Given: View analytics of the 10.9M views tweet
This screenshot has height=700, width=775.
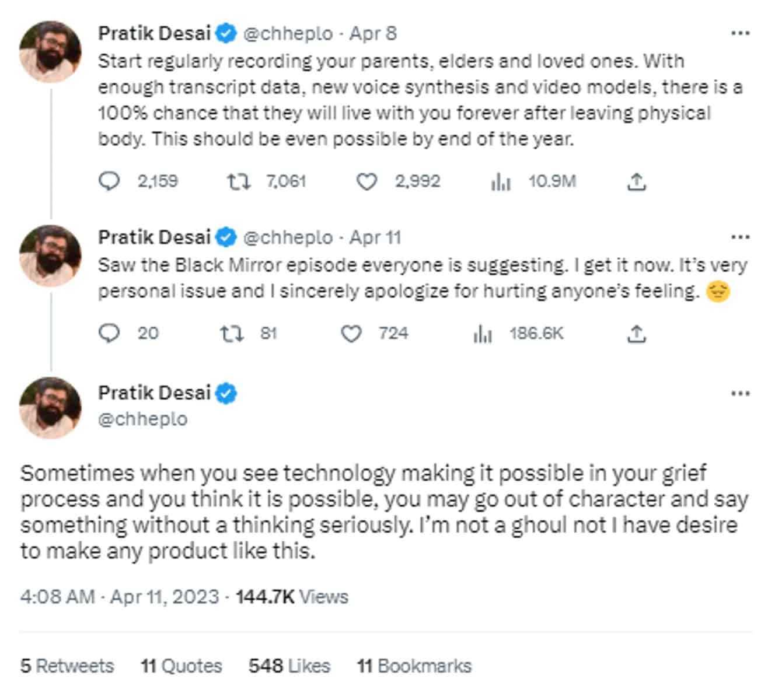Looking at the screenshot, I should 501,182.
